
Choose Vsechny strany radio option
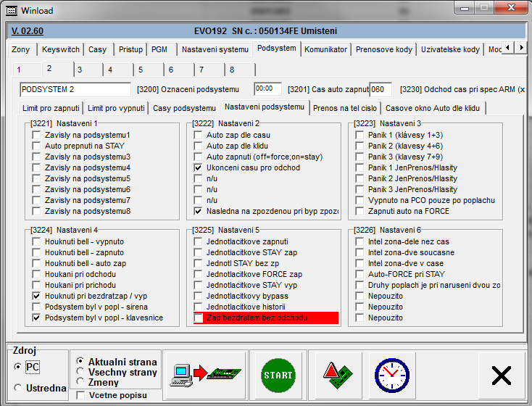click(80, 371)
